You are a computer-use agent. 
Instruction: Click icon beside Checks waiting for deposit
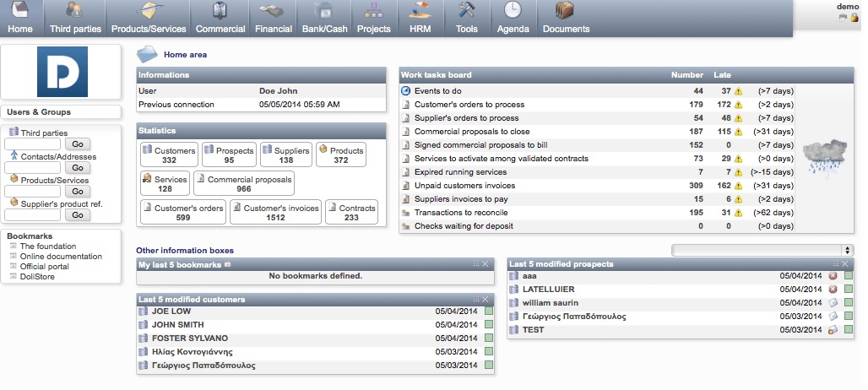point(406,226)
